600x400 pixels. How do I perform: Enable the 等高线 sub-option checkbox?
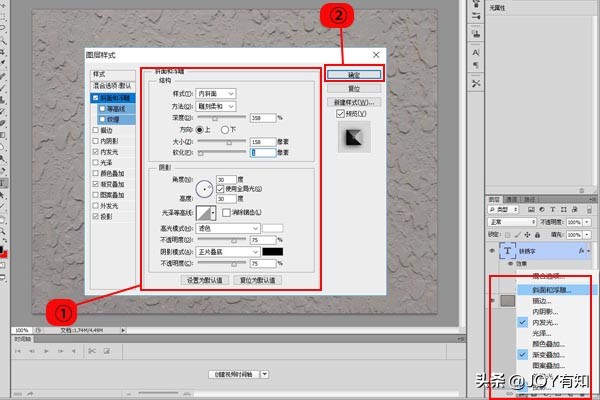(102, 109)
